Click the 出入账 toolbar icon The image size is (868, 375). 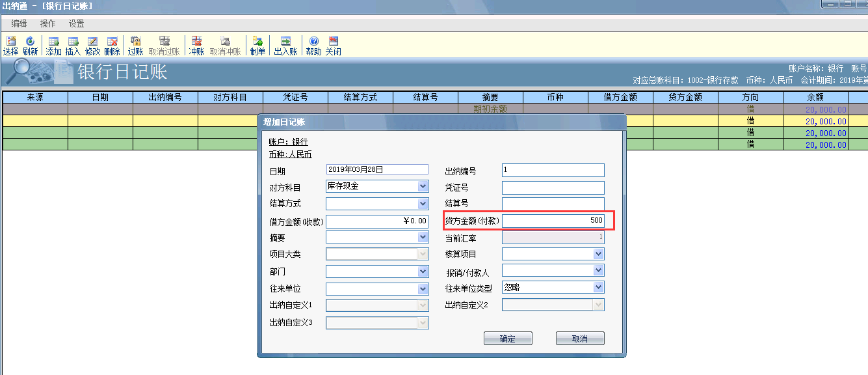pos(285,42)
